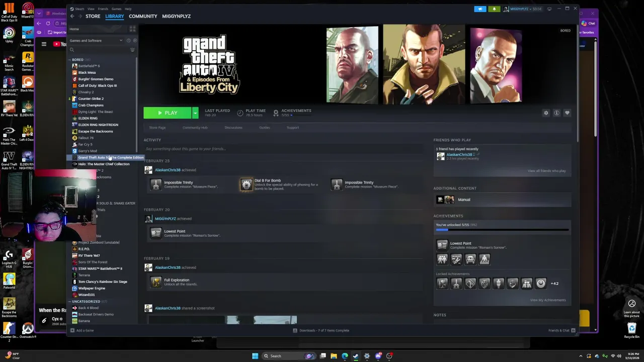
Task: Open the Community Hub tab
Action: (195, 128)
